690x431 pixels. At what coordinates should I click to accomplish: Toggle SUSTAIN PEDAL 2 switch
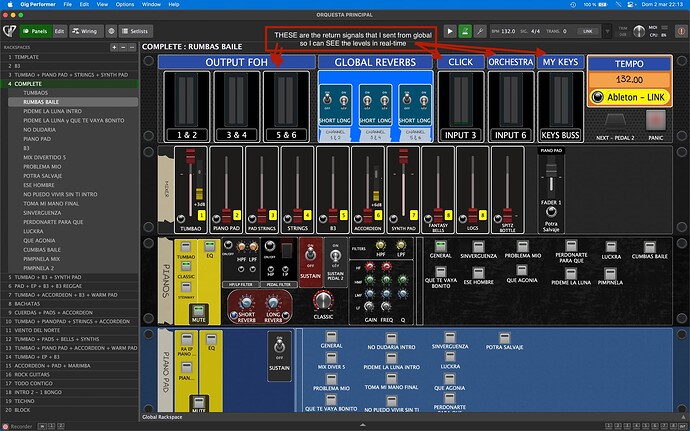click(x=335, y=255)
